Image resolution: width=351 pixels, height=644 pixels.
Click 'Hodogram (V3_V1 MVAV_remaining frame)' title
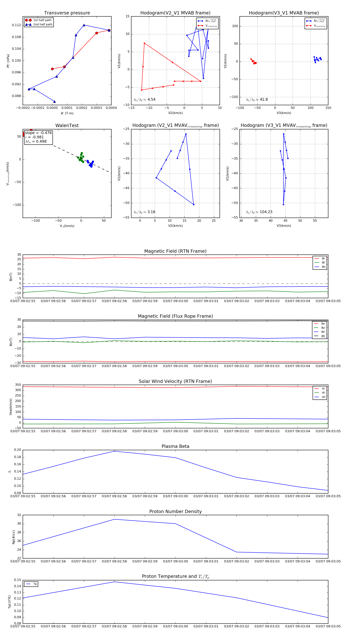pyautogui.click(x=284, y=125)
